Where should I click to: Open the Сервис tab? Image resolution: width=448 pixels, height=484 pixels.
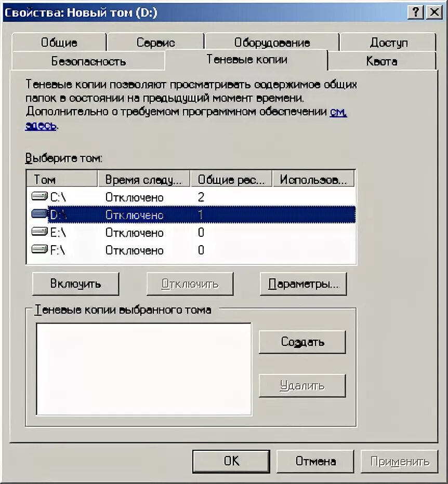[155, 42]
